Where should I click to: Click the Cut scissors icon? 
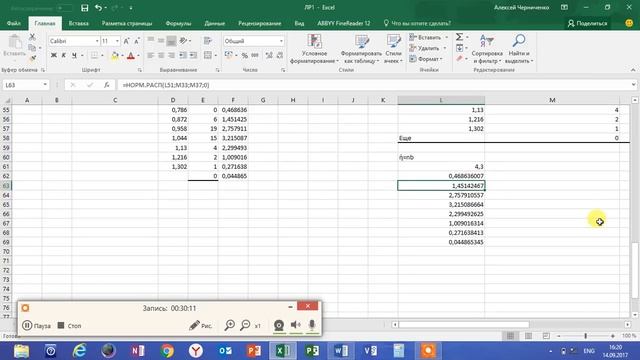(x=32, y=37)
